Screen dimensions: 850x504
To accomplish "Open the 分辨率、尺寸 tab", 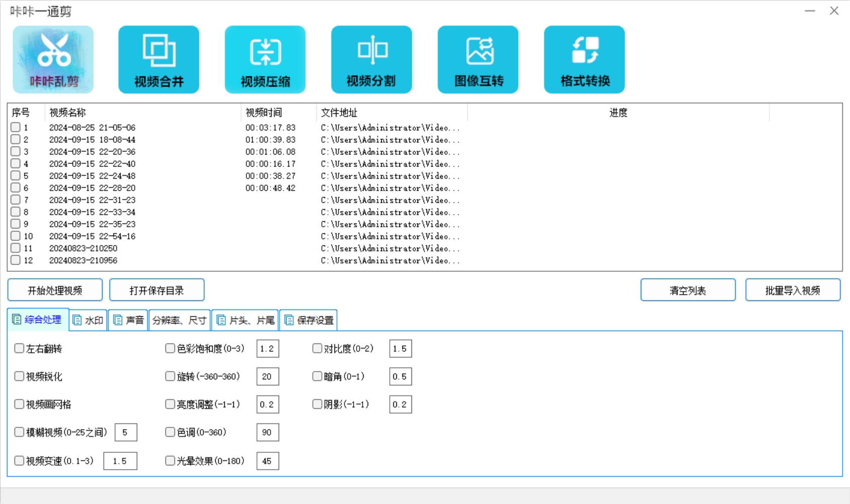I will tap(180, 320).
